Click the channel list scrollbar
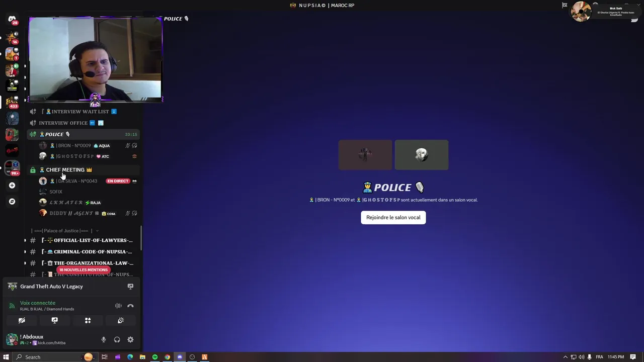 [141, 238]
